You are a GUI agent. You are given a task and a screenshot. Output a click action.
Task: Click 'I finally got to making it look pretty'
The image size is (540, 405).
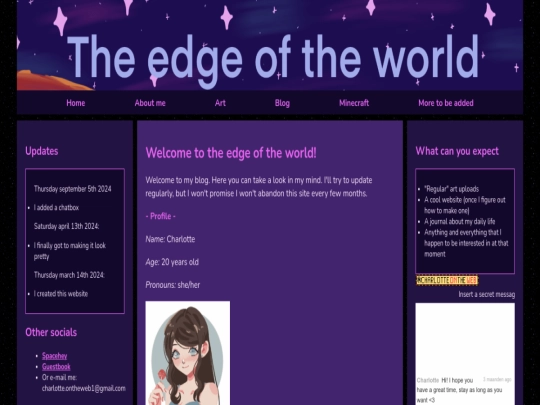[70, 251]
